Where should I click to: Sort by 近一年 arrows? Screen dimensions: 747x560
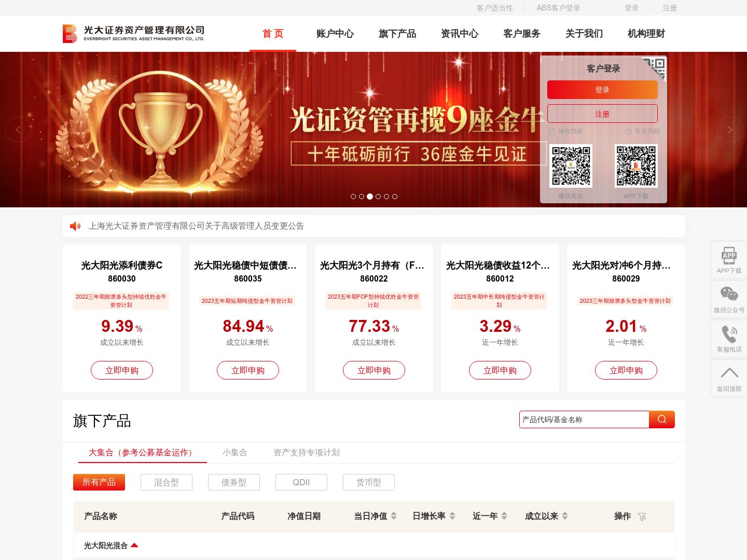click(504, 516)
